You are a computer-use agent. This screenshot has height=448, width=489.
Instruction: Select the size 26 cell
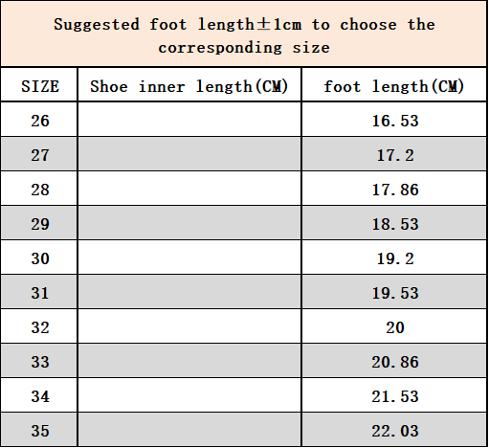(39, 120)
